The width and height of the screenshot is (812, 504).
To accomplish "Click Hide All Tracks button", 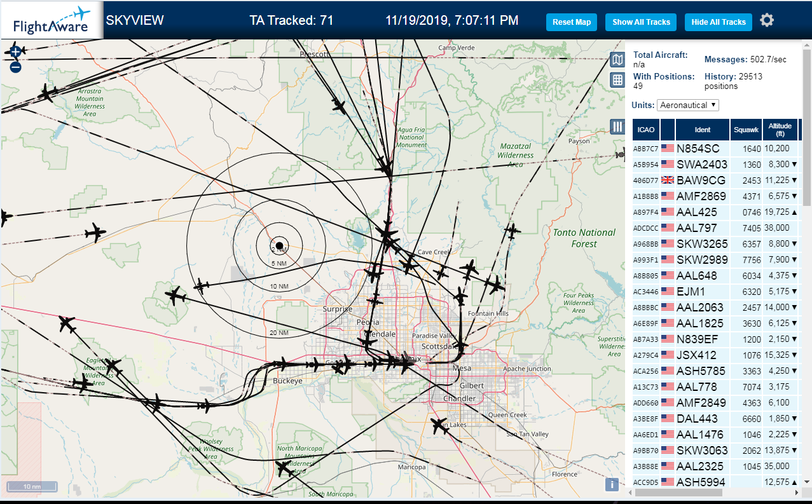I will coord(719,22).
